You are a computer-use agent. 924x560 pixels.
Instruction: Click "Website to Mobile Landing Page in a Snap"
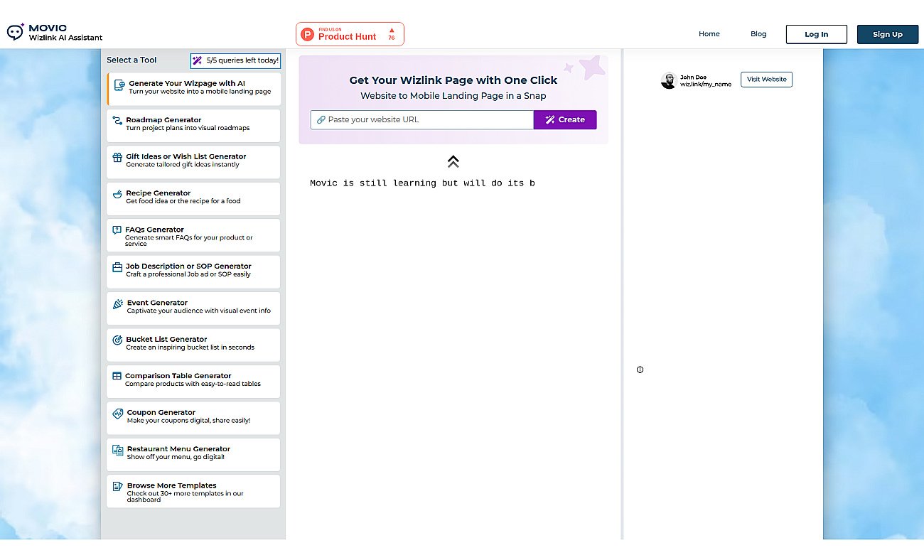(x=453, y=96)
